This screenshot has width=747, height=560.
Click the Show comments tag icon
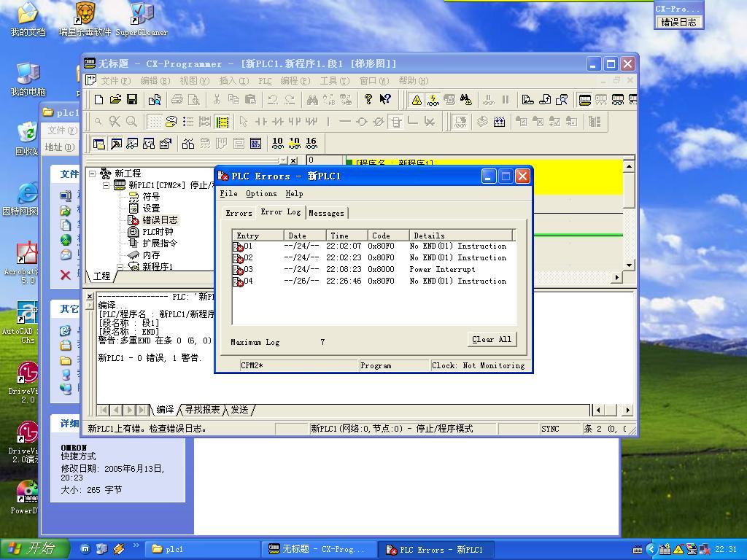171,122
